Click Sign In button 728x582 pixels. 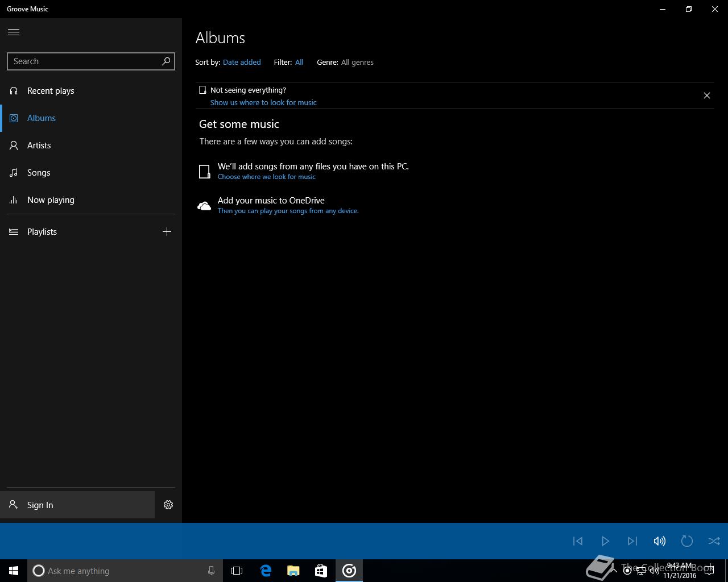tap(77, 505)
